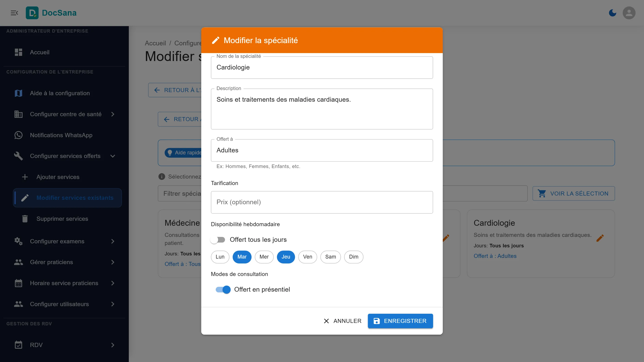Open Modifier services existants menu item

(67, 198)
